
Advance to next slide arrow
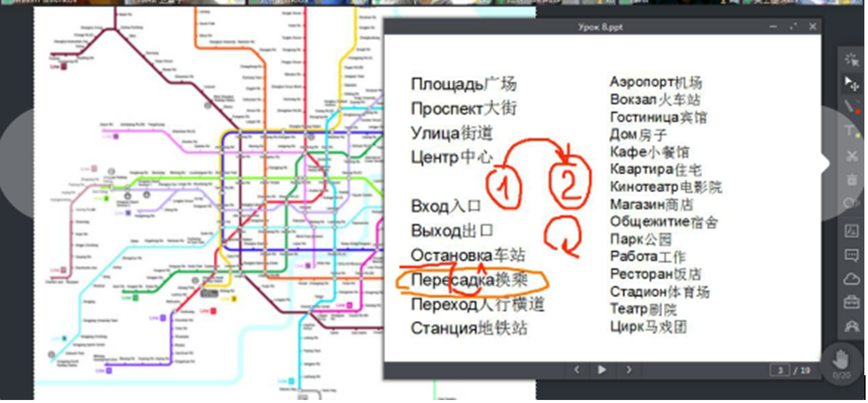point(628,370)
